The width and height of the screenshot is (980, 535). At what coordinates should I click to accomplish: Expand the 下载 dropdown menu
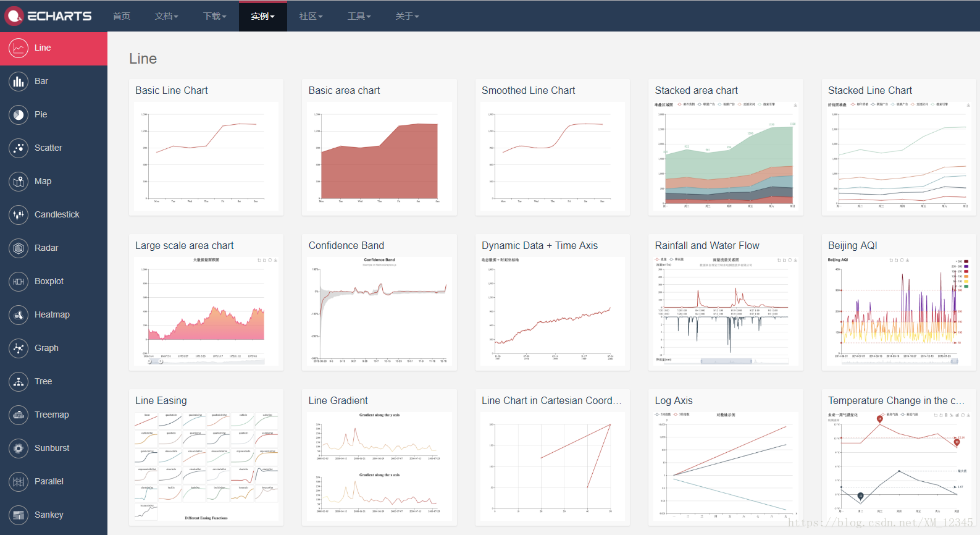(x=215, y=16)
